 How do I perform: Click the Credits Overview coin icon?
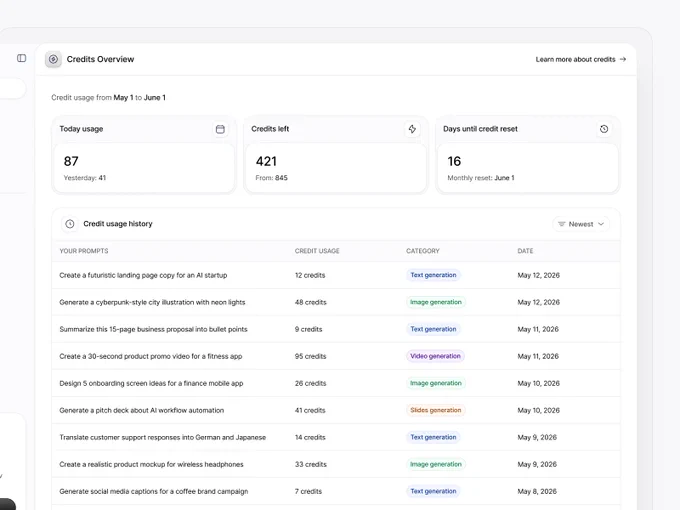click(53, 59)
